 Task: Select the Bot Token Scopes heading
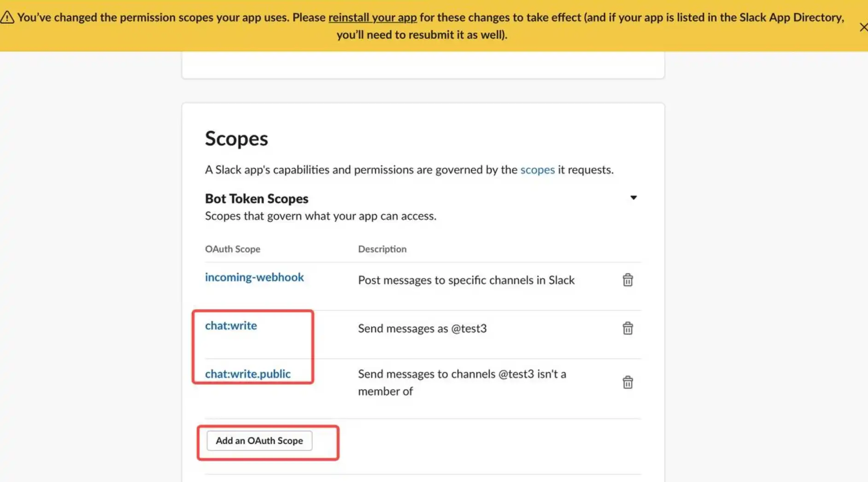click(257, 199)
